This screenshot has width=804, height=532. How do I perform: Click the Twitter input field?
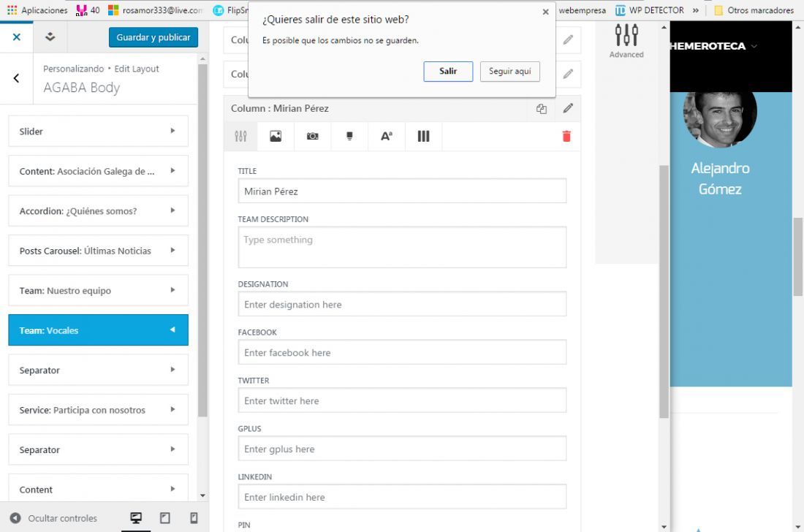pos(402,400)
